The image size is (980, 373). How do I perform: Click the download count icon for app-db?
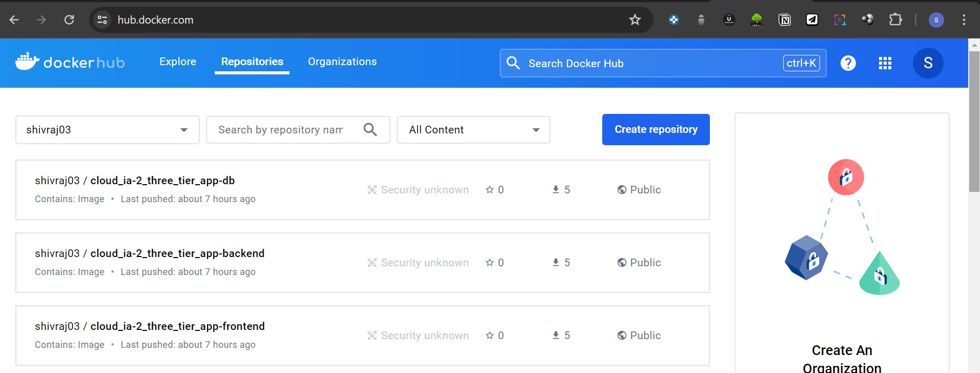[x=556, y=190]
